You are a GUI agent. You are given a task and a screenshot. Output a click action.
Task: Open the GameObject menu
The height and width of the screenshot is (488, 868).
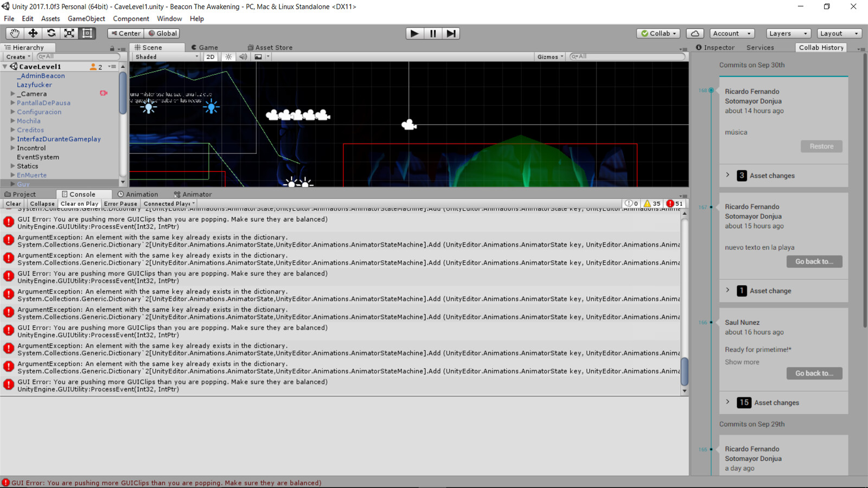pyautogui.click(x=86, y=18)
